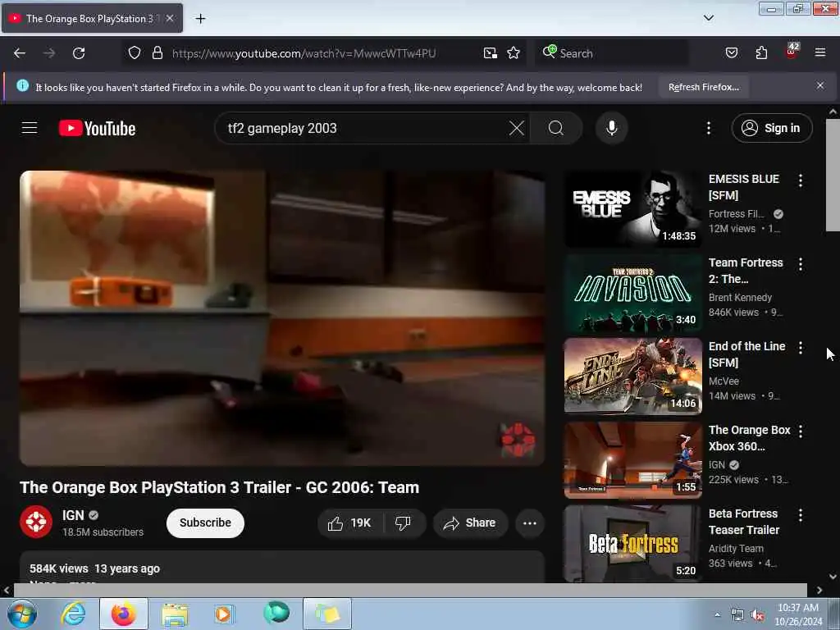Image resolution: width=840 pixels, height=630 pixels.
Task: Open the extension icon showing badge 42
Action: tap(792, 52)
